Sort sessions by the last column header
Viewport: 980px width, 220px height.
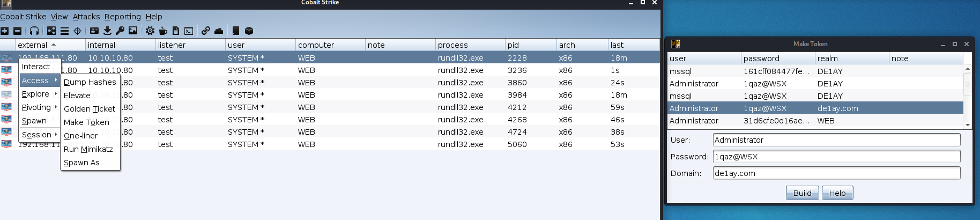[x=634, y=45]
